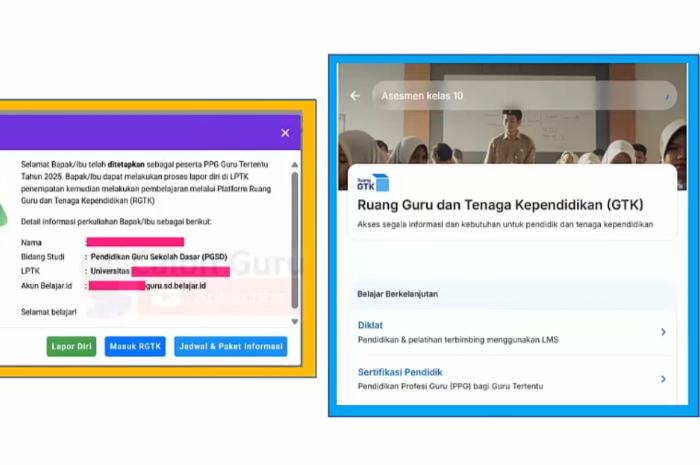Screen dimensions: 700x465
Task: Click the Bidang Studi field label
Action: click(x=43, y=257)
